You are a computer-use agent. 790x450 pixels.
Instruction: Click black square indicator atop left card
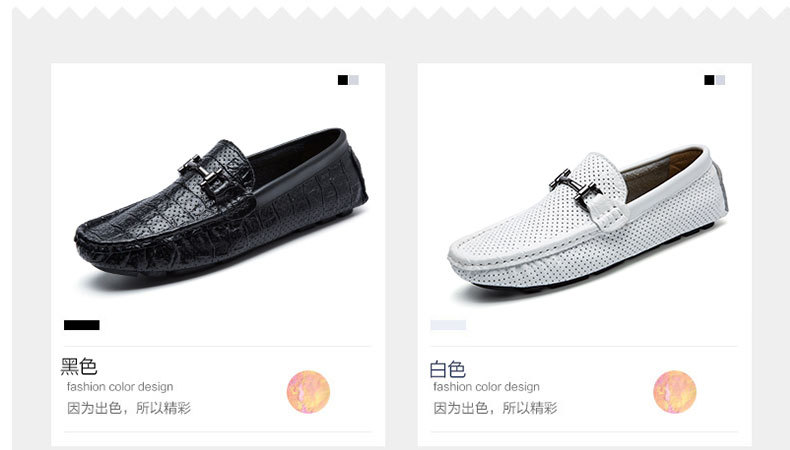pyautogui.click(x=343, y=80)
